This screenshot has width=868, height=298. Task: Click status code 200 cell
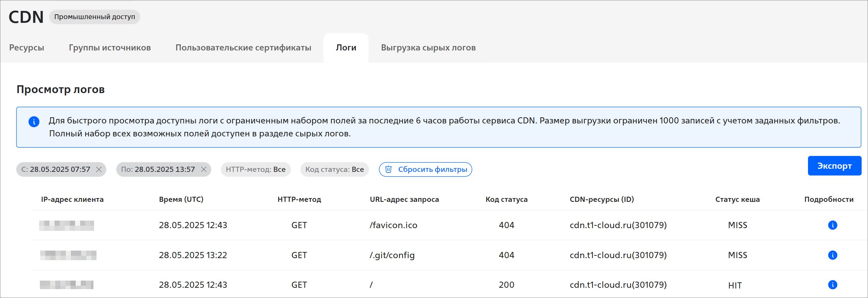tap(507, 285)
